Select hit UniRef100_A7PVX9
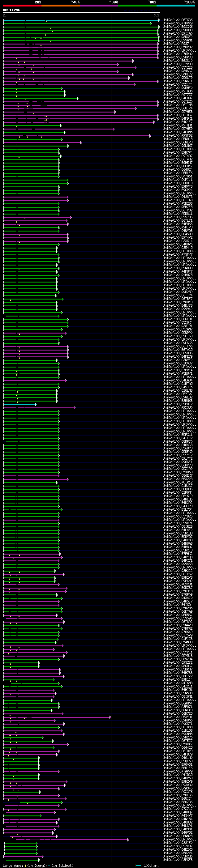The height and width of the screenshot is (868, 198). [178, 23]
